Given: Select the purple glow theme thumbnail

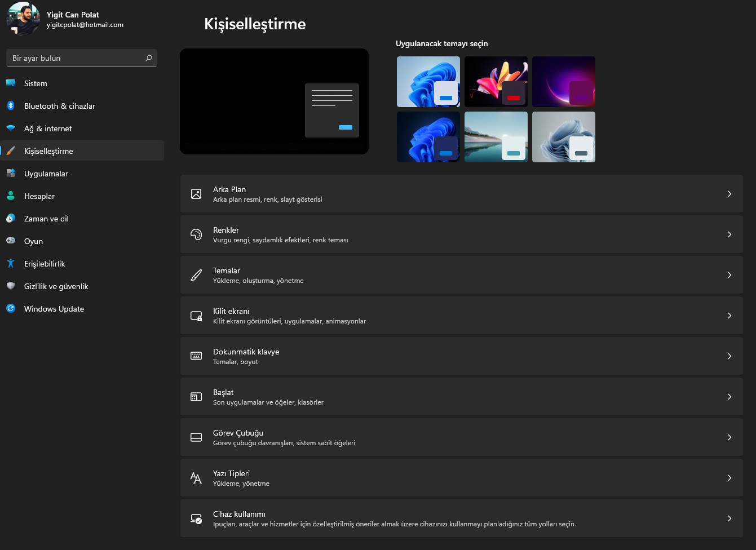Looking at the screenshot, I should tap(563, 81).
